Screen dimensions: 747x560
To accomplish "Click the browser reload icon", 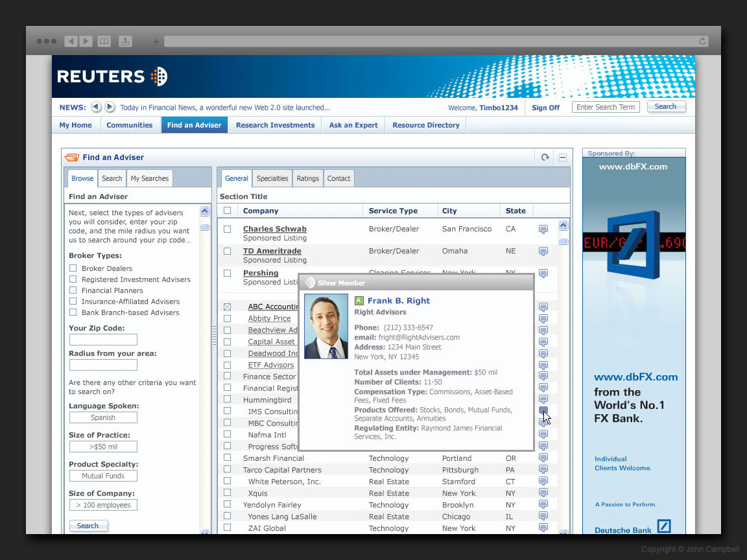I will (x=702, y=41).
